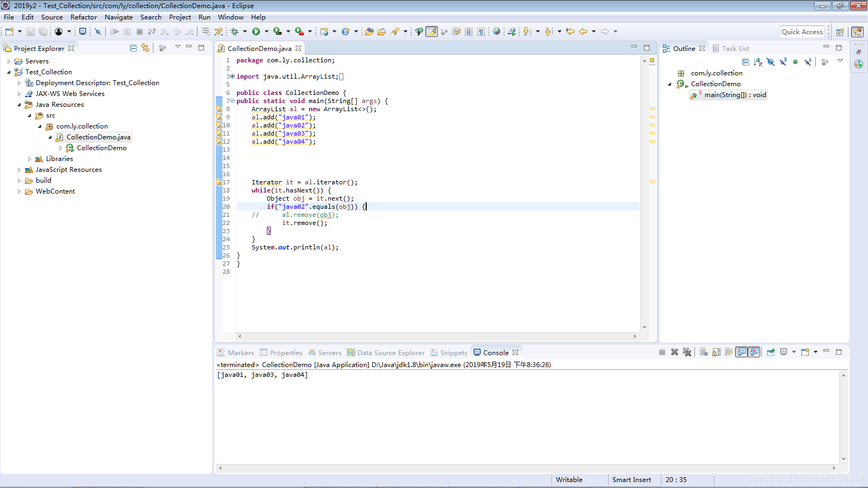This screenshot has height=488, width=868.
Task: Switch to the Data Source Explorer tab
Action: pos(386,352)
